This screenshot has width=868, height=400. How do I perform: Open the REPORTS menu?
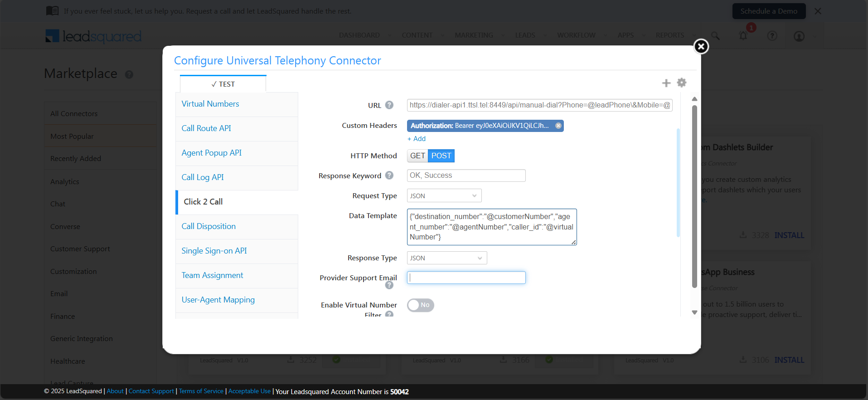coord(670,35)
